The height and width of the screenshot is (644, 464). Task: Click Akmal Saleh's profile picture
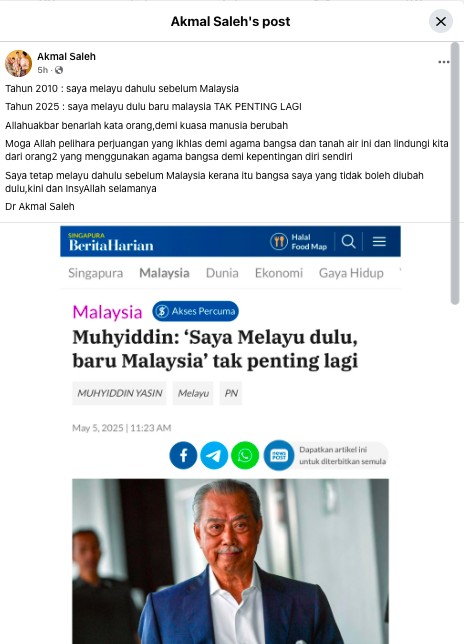(18, 63)
